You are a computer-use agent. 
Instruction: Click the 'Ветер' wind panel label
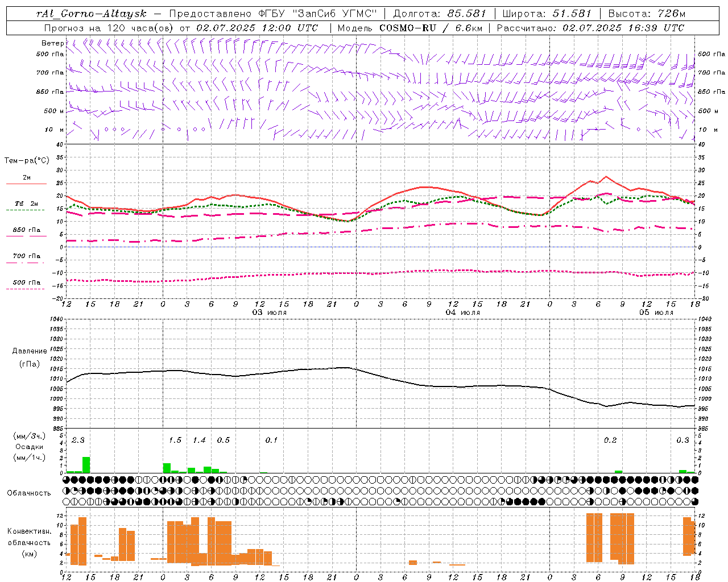pyautogui.click(x=52, y=43)
